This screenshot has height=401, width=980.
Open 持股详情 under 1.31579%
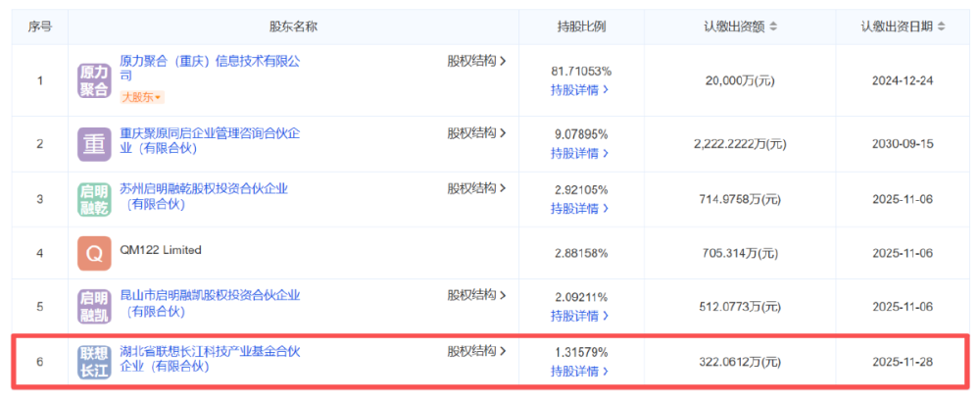click(579, 371)
